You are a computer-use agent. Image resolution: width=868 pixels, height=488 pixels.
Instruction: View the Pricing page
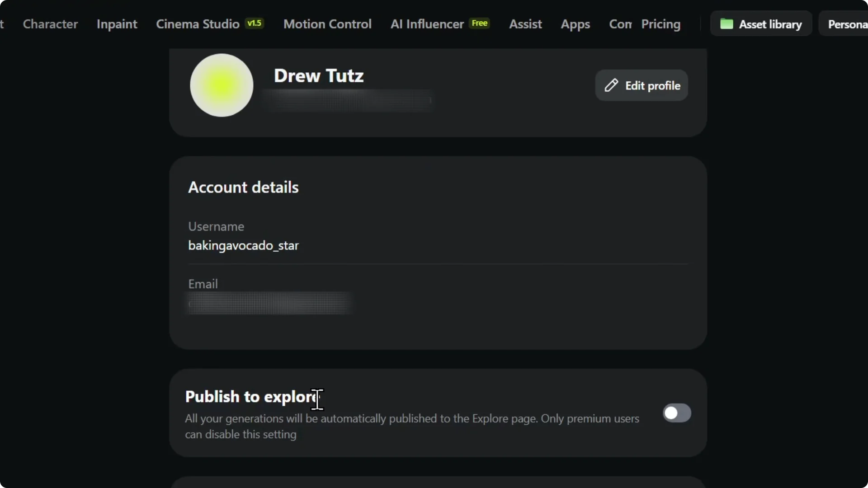click(x=660, y=24)
